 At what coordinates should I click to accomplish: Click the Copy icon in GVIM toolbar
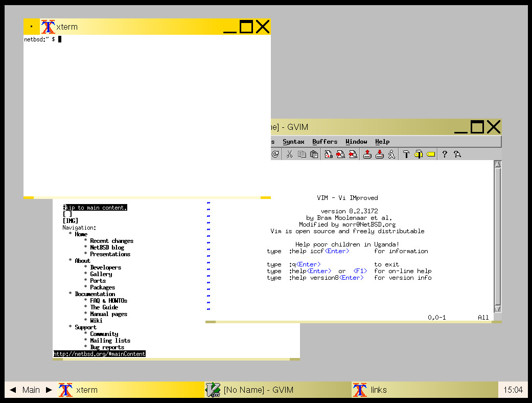click(302, 154)
